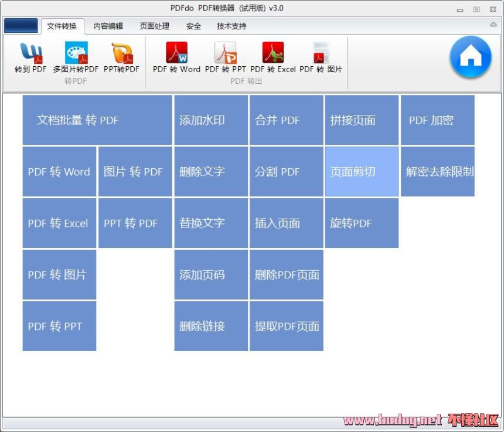
Task: Select the PDF 转 PPT tile
Action: point(59,326)
